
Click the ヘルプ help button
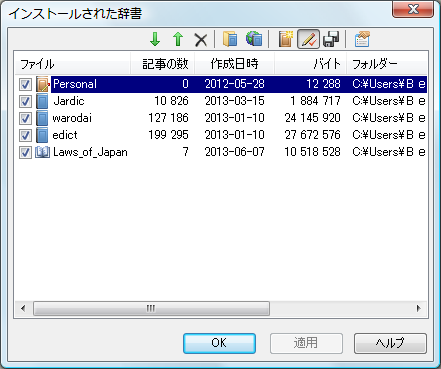click(x=390, y=343)
